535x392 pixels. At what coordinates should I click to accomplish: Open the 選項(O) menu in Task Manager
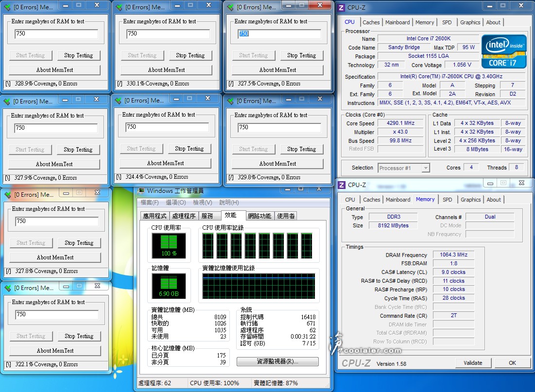pyautogui.click(x=176, y=202)
